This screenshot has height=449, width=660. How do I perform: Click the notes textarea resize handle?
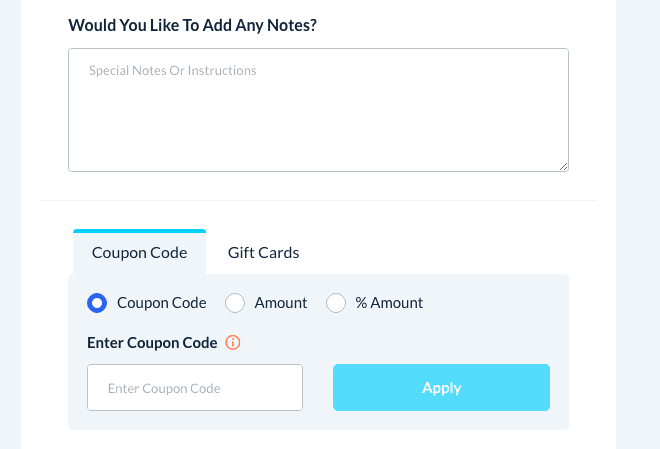[x=564, y=166]
